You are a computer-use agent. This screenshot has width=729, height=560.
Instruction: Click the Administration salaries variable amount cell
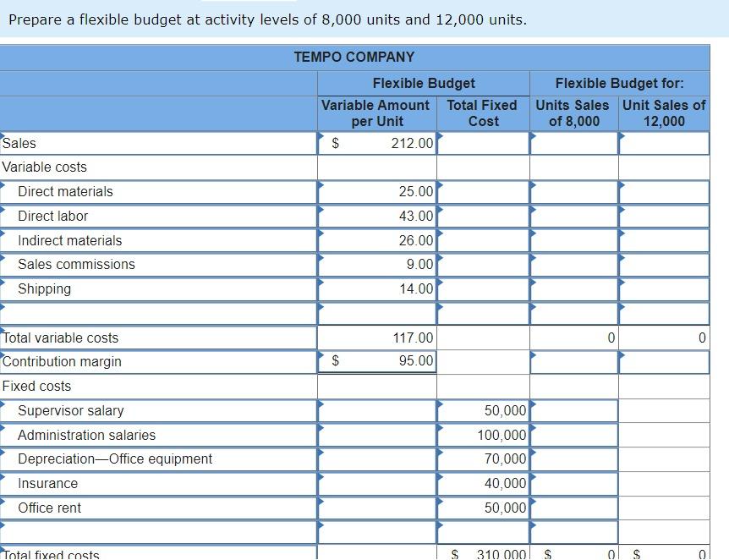[x=377, y=435]
